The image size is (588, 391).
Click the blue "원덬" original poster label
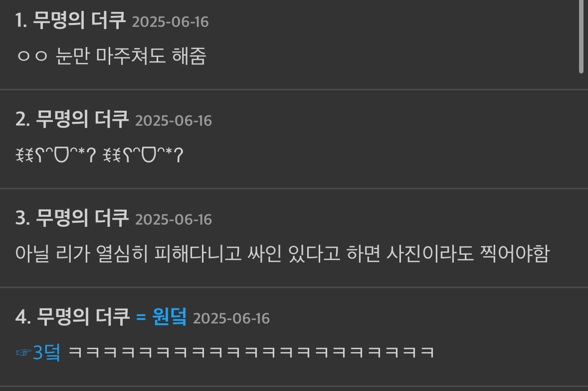pos(170,316)
